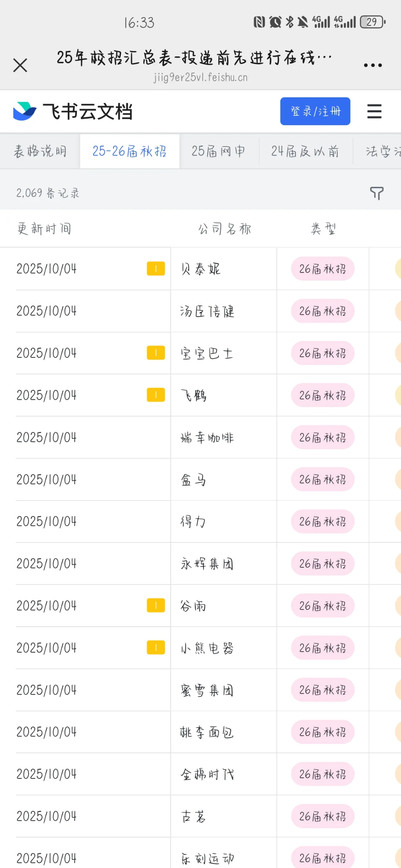Image resolution: width=401 pixels, height=868 pixels.
Task: Open the 24届及以前 tab
Action: click(x=305, y=151)
